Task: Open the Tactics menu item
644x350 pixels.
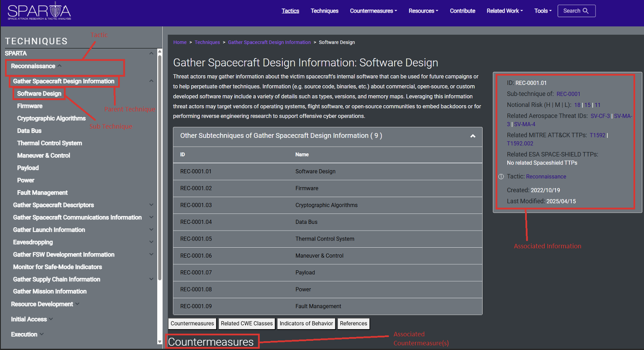Action: pos(290,11)
